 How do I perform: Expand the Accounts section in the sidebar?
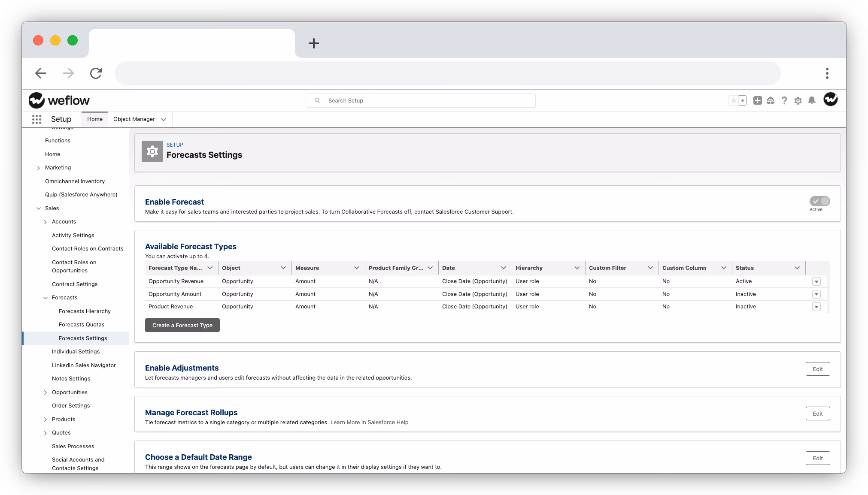(45, 222)
